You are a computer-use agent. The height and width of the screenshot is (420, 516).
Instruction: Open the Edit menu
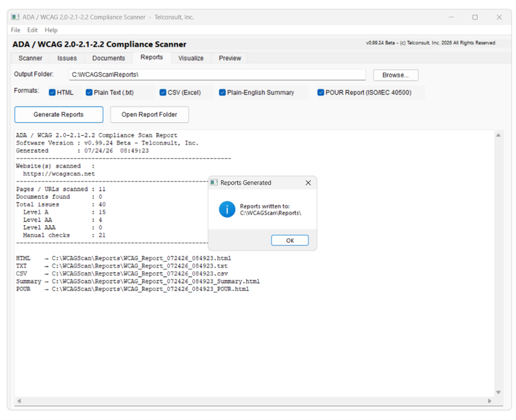tap(32, 30)
